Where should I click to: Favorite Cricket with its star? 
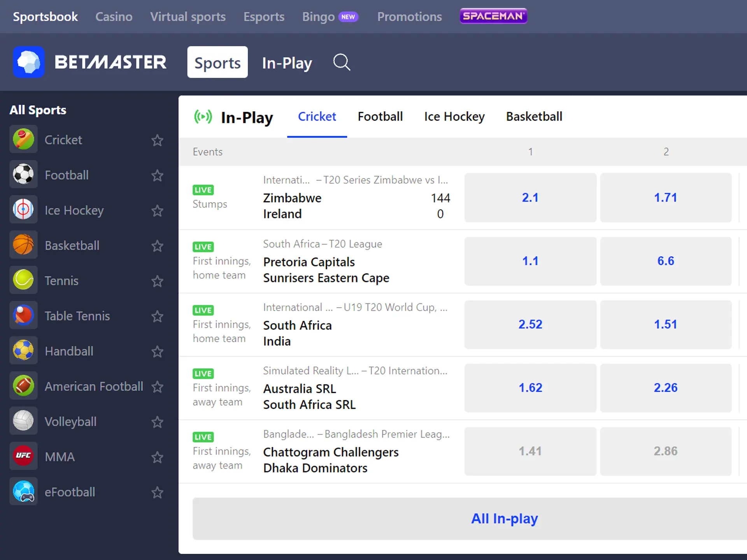157,140
